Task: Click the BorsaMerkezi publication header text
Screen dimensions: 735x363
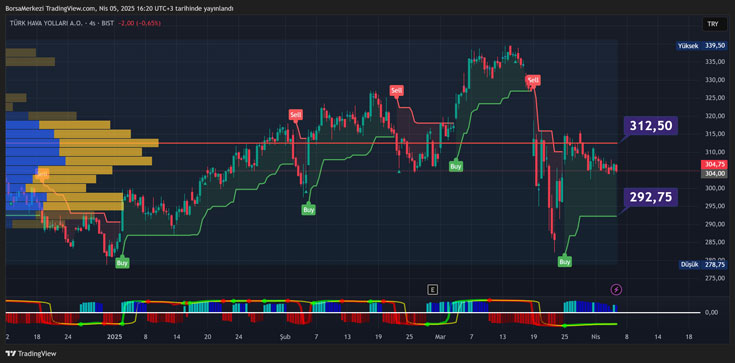Action: click(119, 8)
